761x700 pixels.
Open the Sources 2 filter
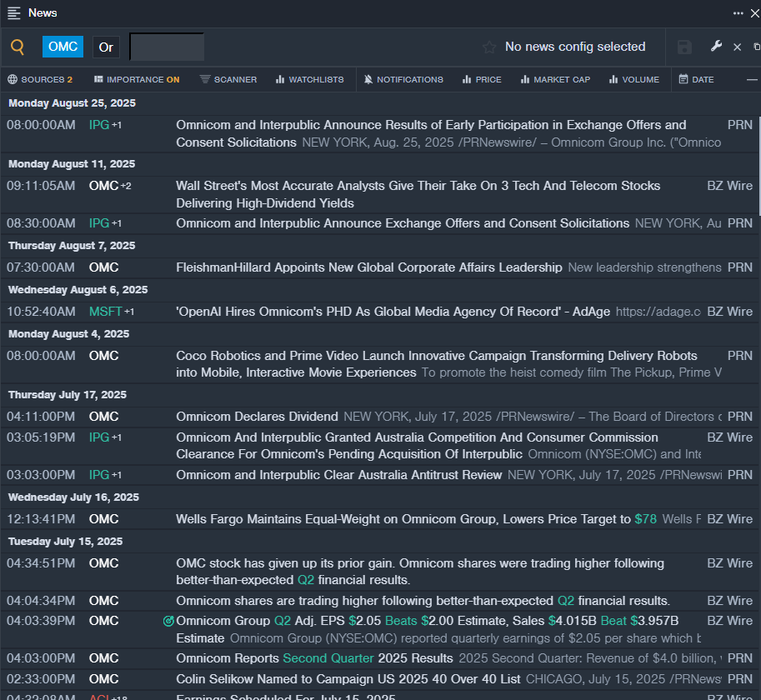pos(40,79)
